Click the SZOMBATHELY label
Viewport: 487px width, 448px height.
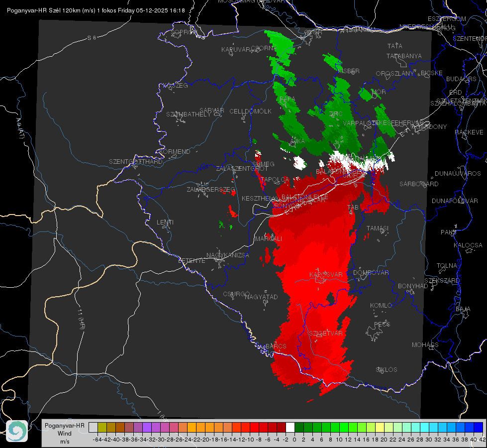click(x=189, y=114)
